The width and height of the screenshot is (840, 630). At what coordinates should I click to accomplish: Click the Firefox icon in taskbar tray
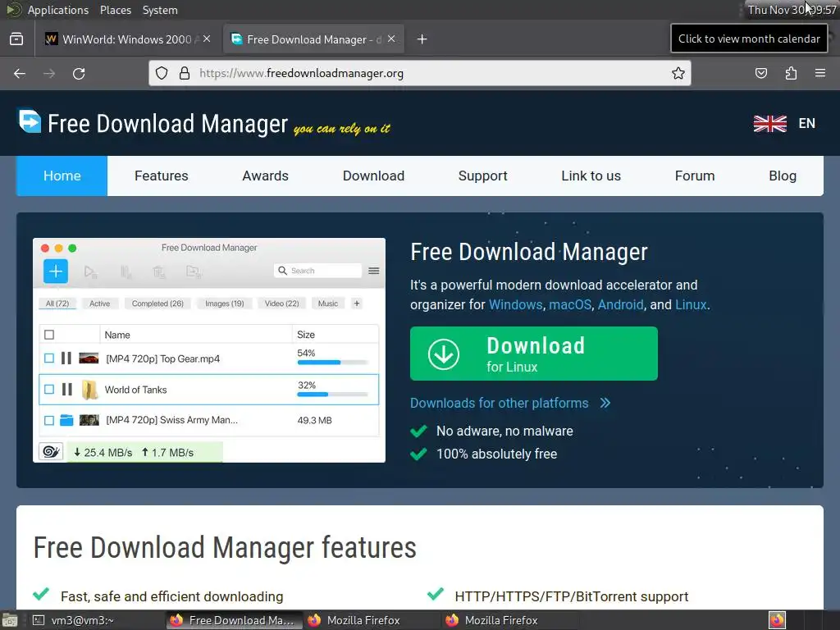[x=778, y=620]
